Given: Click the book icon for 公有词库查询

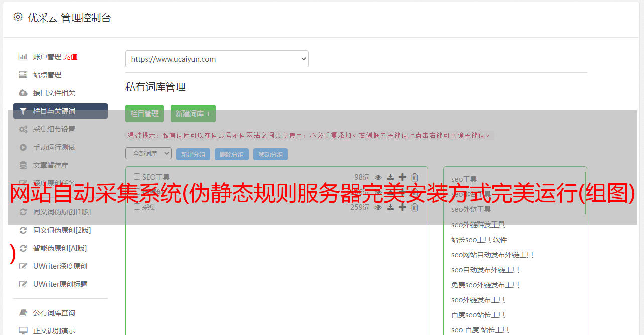Looking at the screenshot, I should point(23,313).
